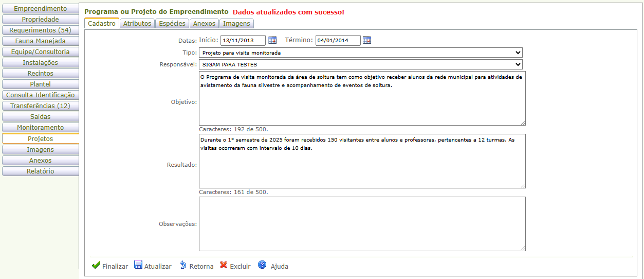Screen dimensions: 644x279
Task: Open Requerimentos (54) in the sidebar
Action: coord(40,30)
